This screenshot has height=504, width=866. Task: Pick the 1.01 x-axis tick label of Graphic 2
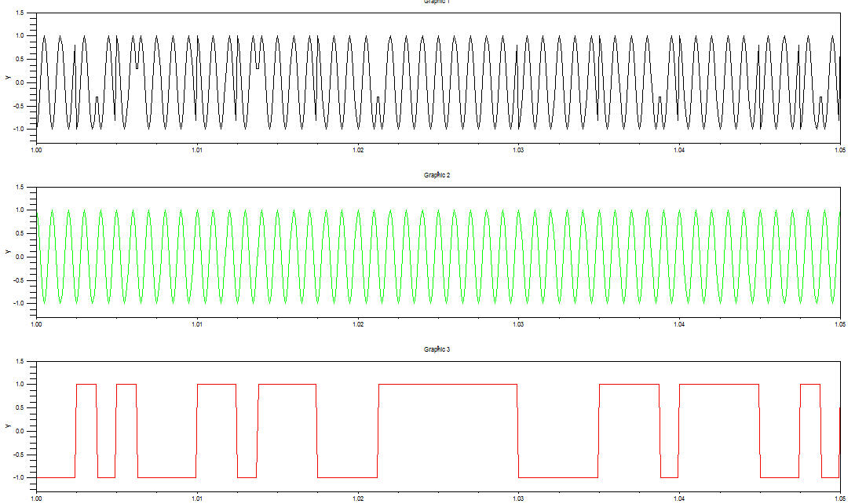coord(197,324)
